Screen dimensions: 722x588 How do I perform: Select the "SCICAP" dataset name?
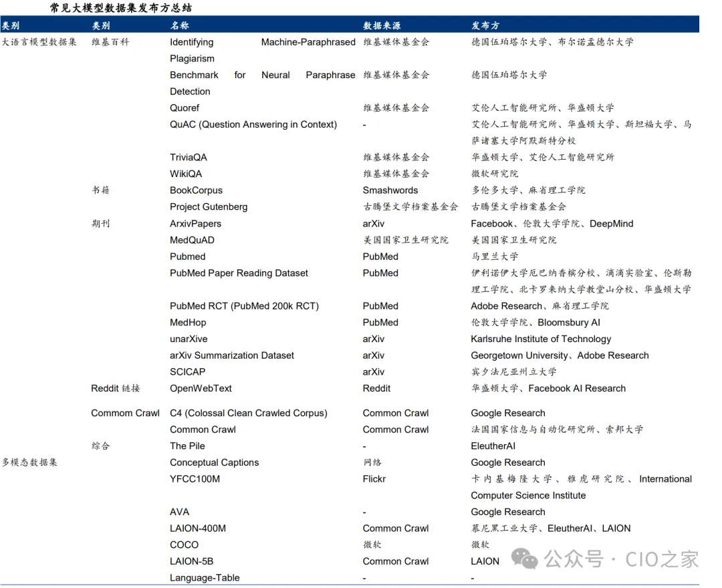coord(187,372)
